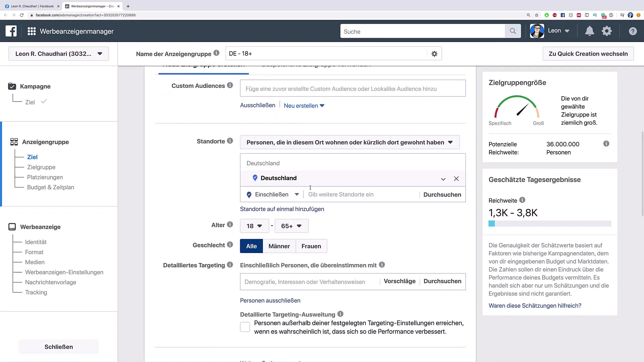Open settings gear in top bar

[x=607, y=31]
